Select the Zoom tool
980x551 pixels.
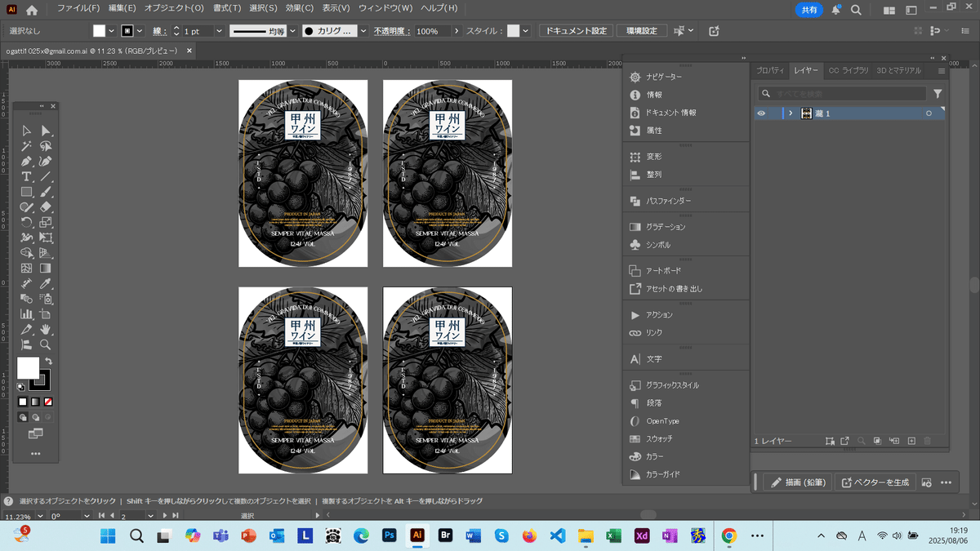(x=45, y=344)
